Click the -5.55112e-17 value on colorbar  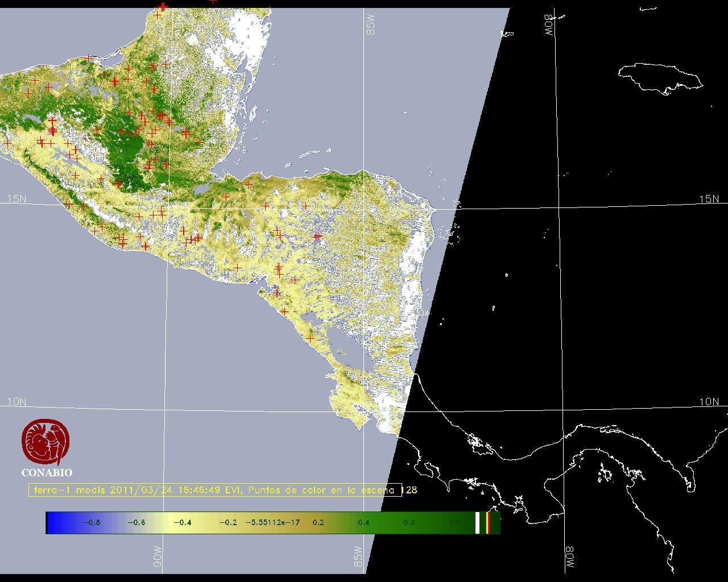pyautogui.click(x=272, y=523)
